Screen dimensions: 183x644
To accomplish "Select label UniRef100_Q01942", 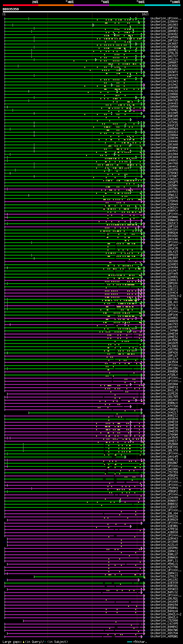I will point(164,85).
